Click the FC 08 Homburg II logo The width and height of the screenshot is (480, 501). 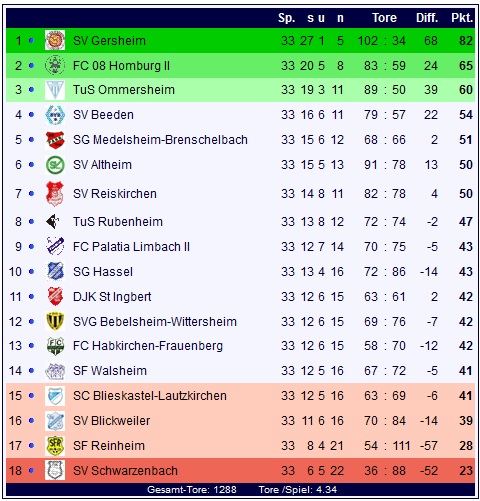click(55, 65)
